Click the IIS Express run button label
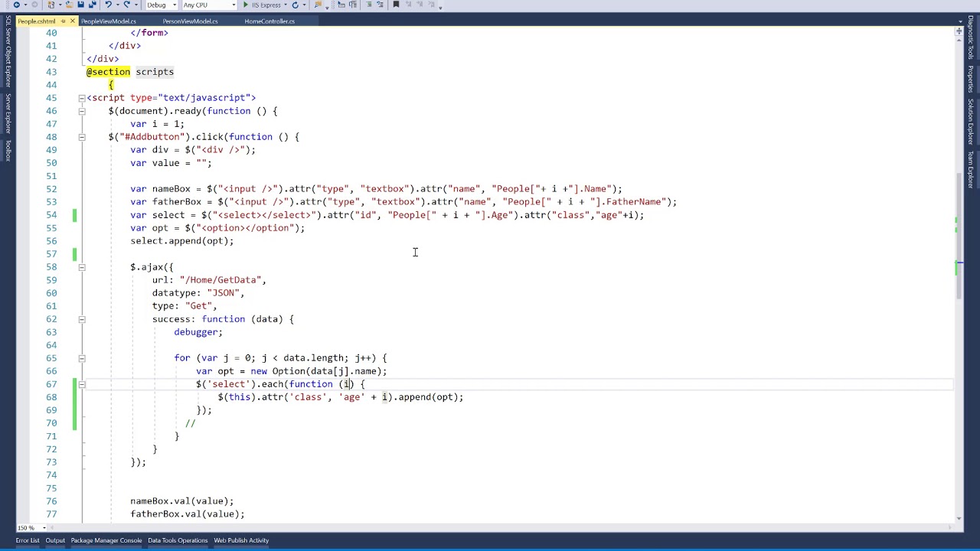Viewport: 980px width, 551px height. coord(266,5)
